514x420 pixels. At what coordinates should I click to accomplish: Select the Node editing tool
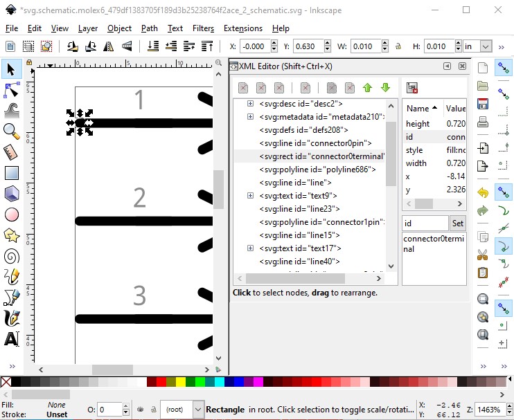pos(12,91)
